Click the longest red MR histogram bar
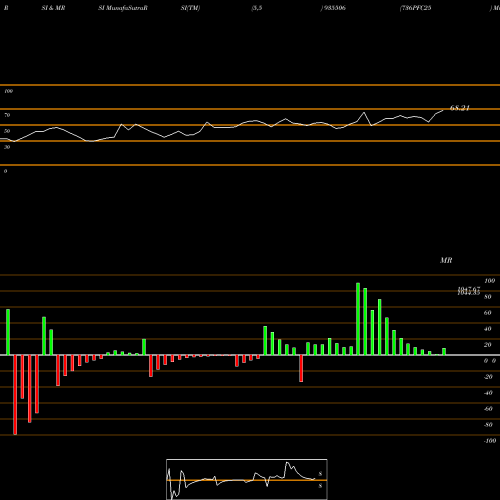This screenshot has height=500, width=500. [x=15, y=395]
